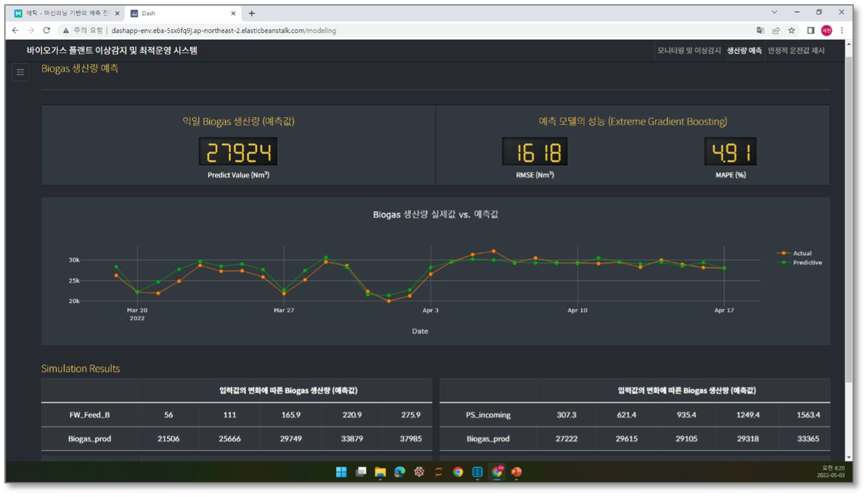Open PowerPoint from the taskbar
Image resolution: width=868 pixels, height=497 pixels.
coord(516,472)
